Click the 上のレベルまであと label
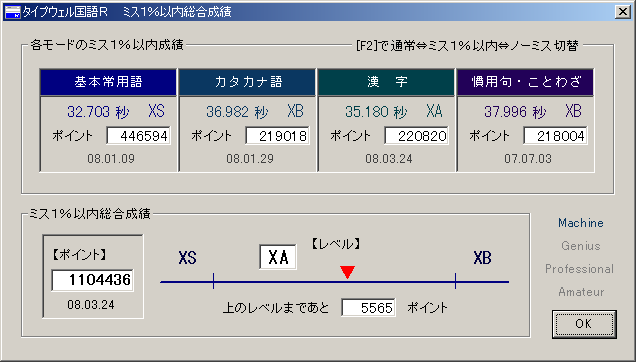Screen dimensions: 636x362 point(276,308)
